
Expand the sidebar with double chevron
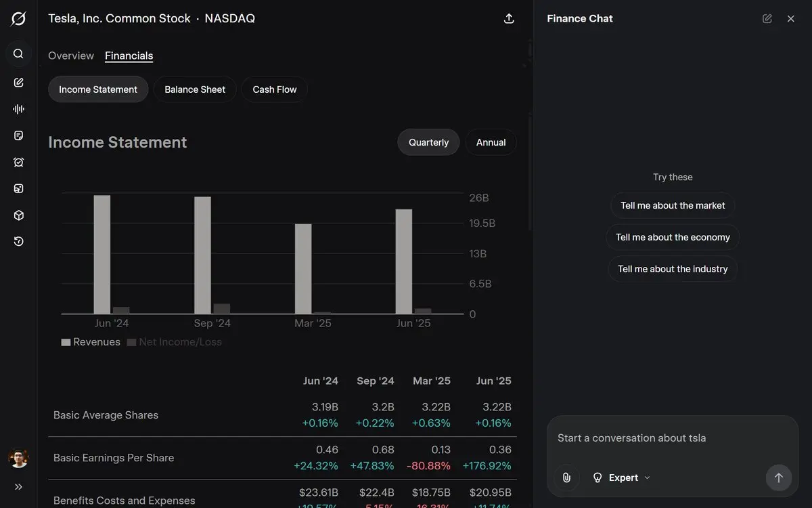coord(18,486)
